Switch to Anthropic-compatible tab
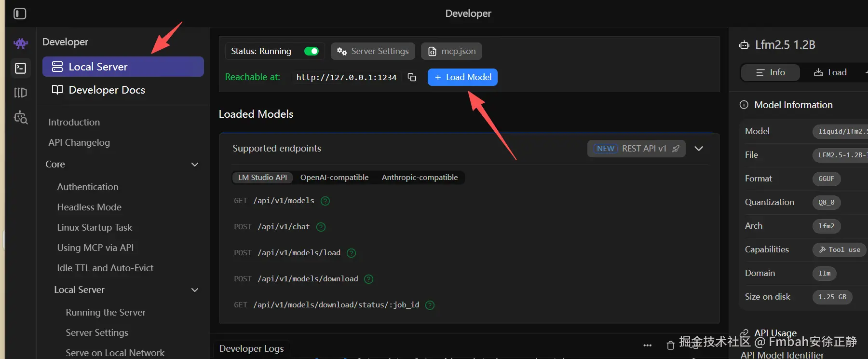 coord(420,178)
